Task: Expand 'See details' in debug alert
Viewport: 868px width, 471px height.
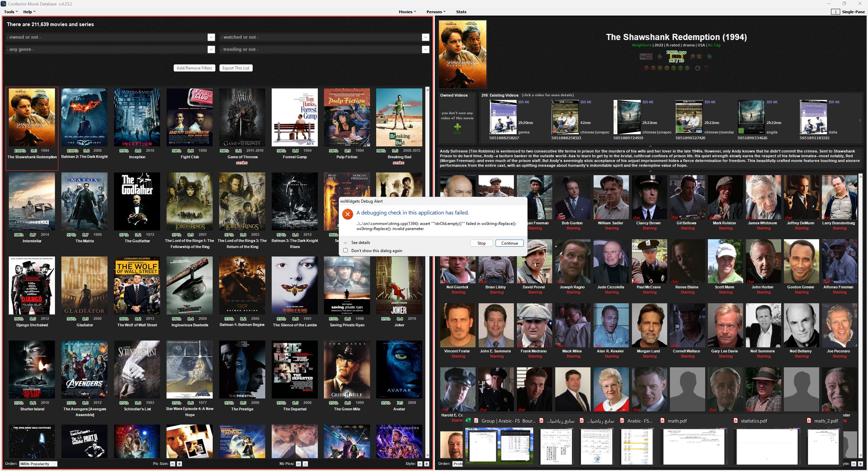Action: click(x=357, y=243)
